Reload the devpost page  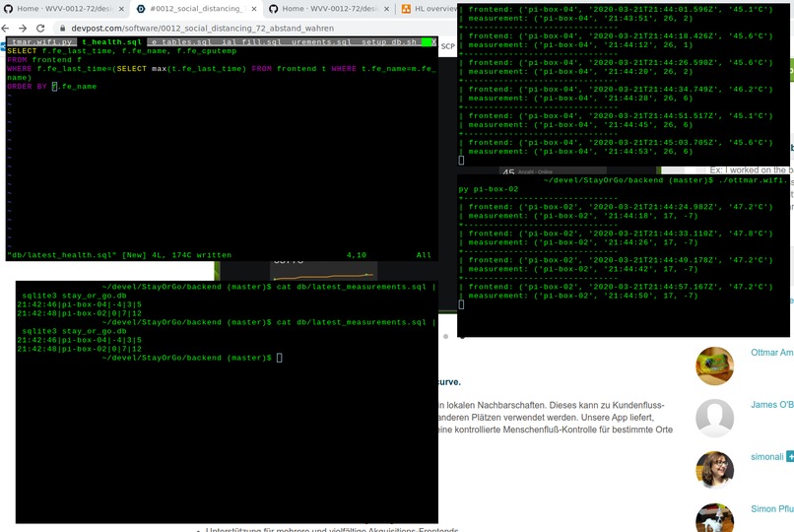click(x=40, y=29)
